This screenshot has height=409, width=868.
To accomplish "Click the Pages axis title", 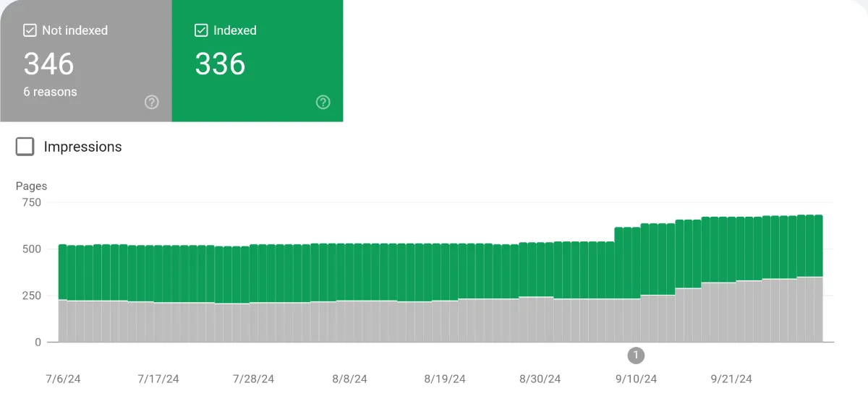I will tap(31, 186).
